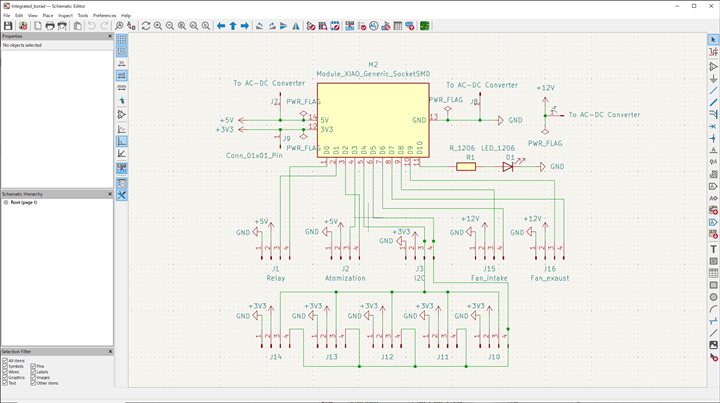Click the Plot icon in the toolbar

tap(62, 26)
